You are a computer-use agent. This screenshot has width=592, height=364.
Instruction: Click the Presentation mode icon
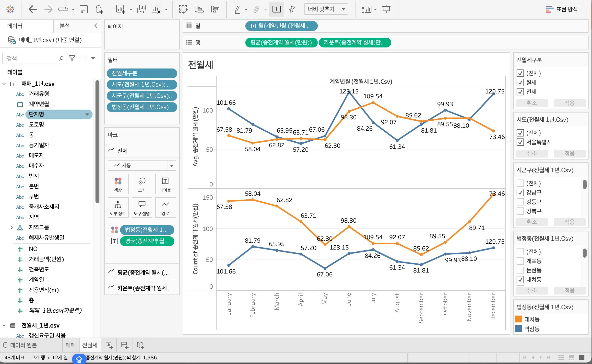pyautogui.click(x=386, y=10)
